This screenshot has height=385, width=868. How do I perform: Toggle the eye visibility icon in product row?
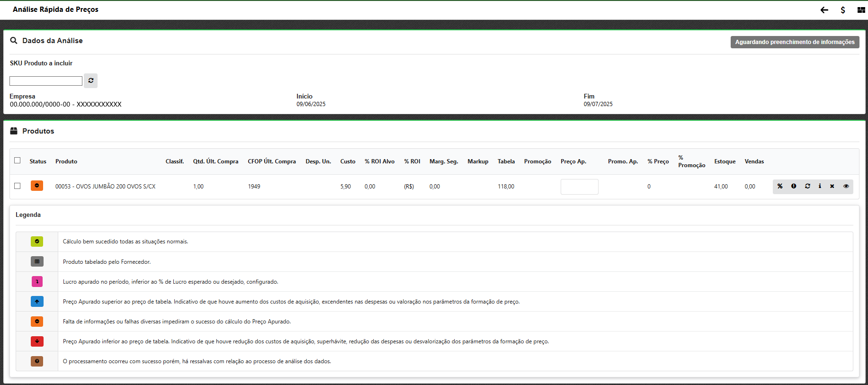tap(846, 186)
